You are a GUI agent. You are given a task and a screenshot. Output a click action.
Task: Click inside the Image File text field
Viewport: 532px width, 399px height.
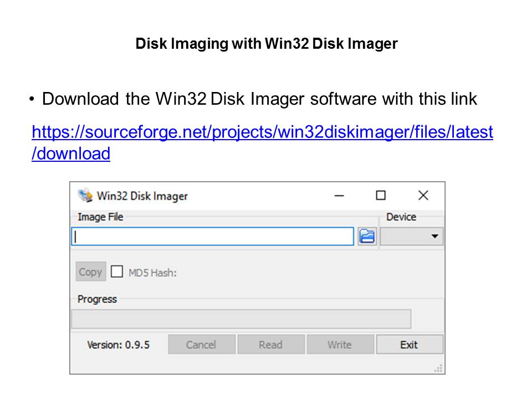coord(212,237)
